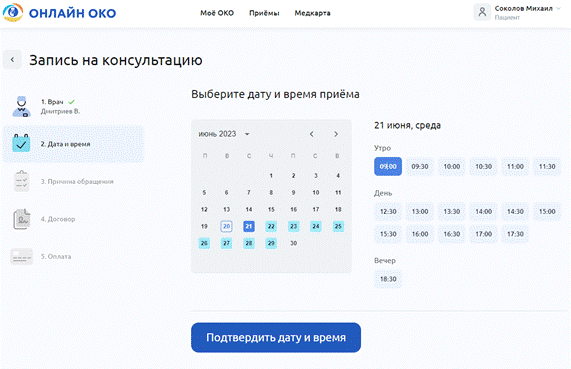Go back using the arrow beside Запись на консультацию
The image size is (571, 369).
(x=12, y=60)
